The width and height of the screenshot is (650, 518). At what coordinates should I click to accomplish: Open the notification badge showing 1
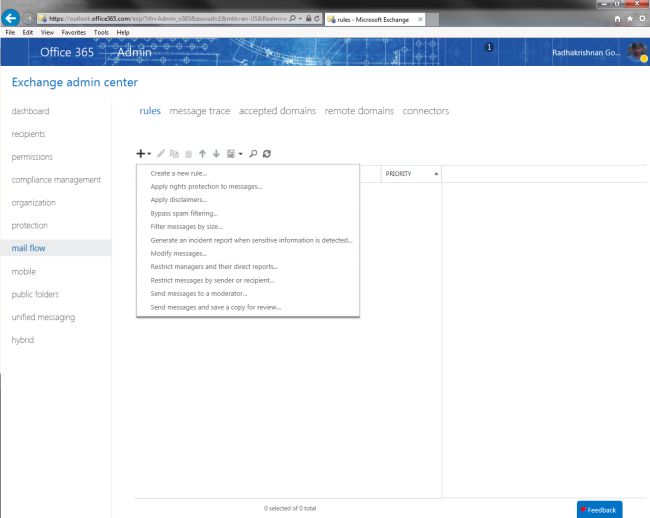(489, 47)
